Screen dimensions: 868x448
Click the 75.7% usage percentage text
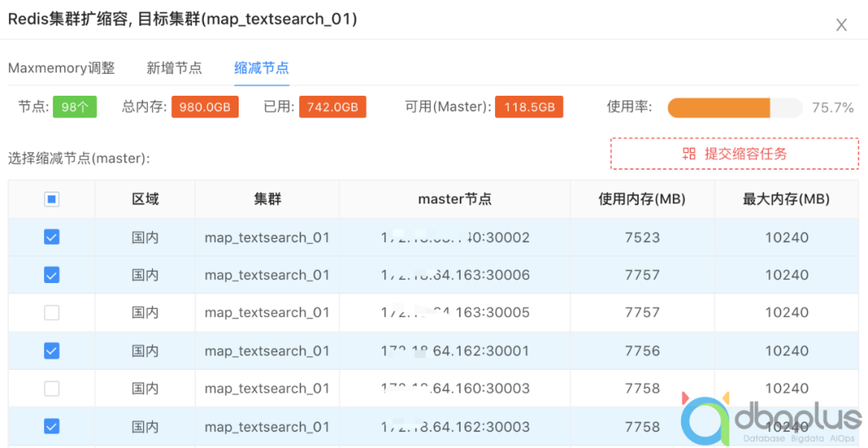[833, 108]
